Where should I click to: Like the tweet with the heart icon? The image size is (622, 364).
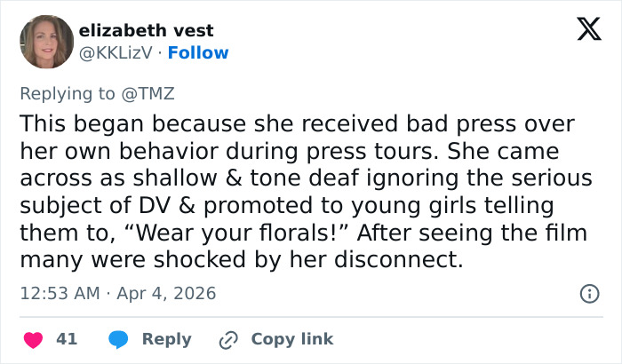(34, 339)
